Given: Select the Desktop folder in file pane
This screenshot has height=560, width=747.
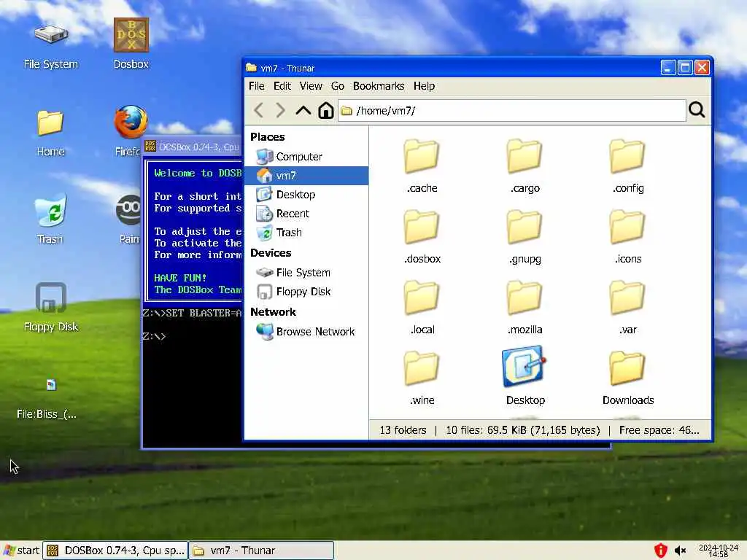Looking at the screenshot, I should click(x=525, y=376).
